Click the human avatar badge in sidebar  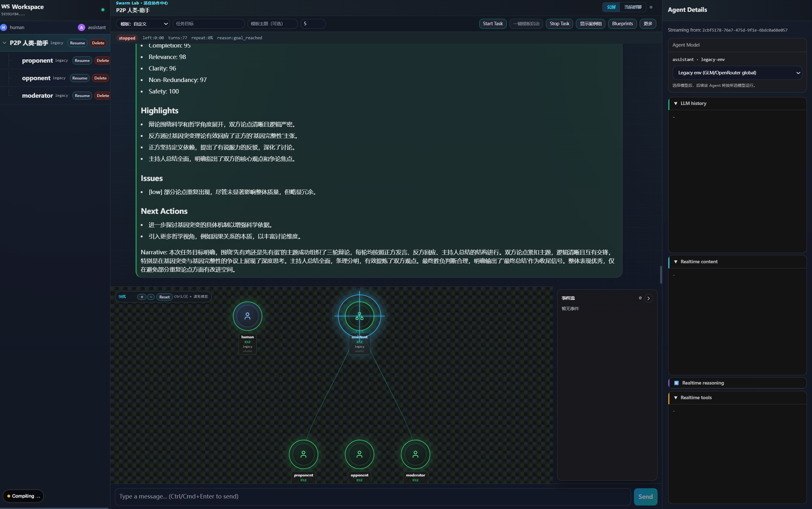pos(4,27)
